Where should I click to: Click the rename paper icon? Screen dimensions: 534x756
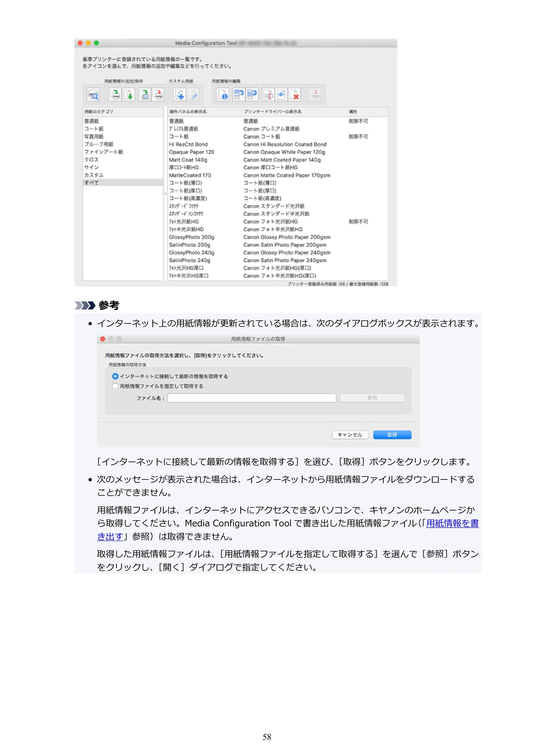(x=268, y=95)
